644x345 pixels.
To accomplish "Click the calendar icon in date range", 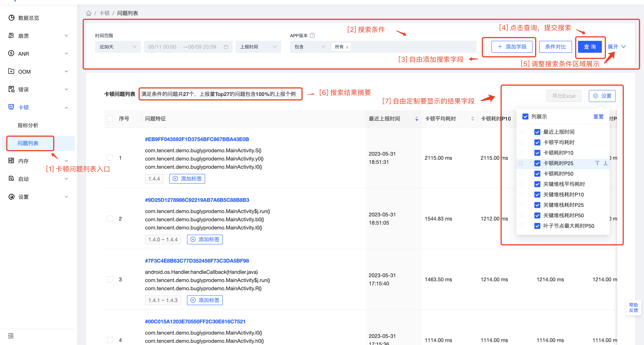I will (226, 47).
